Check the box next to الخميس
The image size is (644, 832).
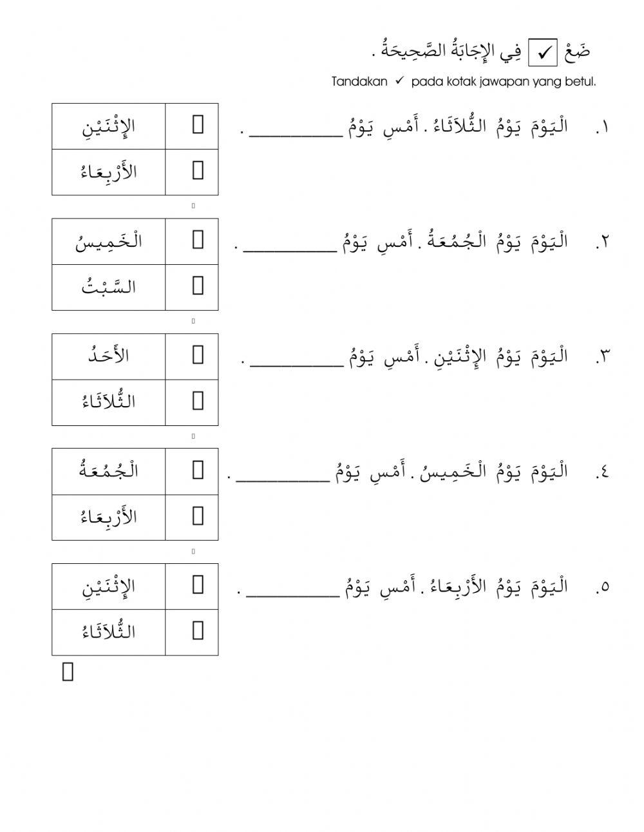(x=198, y=240)
